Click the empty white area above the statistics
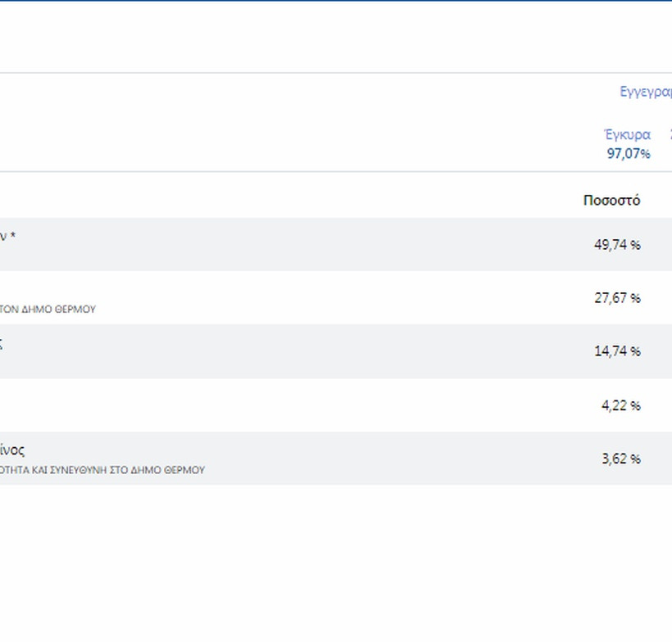 [x=328, y=37]
